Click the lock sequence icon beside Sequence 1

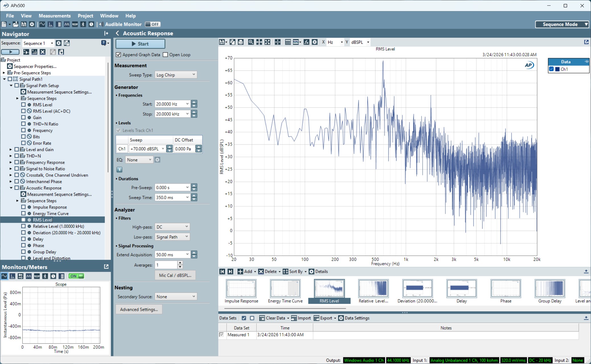click(x=67, y=43)
